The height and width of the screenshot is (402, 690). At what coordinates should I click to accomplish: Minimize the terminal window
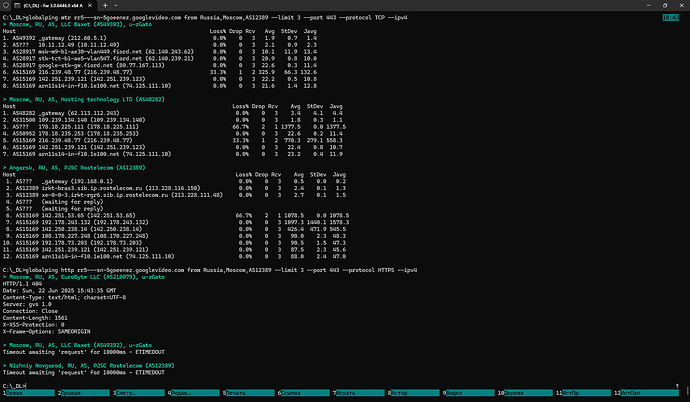(x=649, y=5)
